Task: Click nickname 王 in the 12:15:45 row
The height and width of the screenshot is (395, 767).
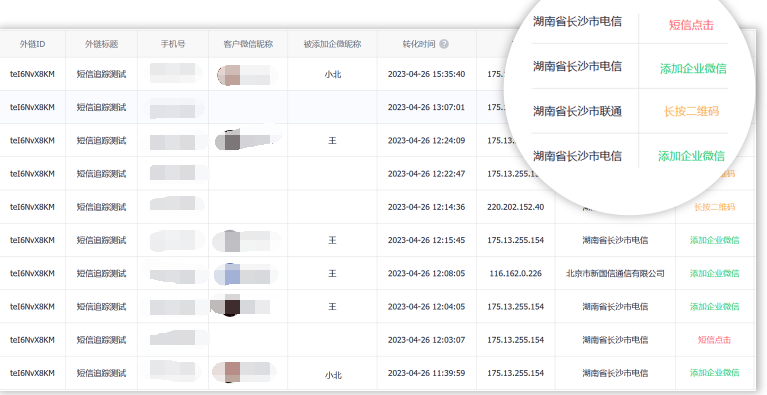Action: [332, 240]
